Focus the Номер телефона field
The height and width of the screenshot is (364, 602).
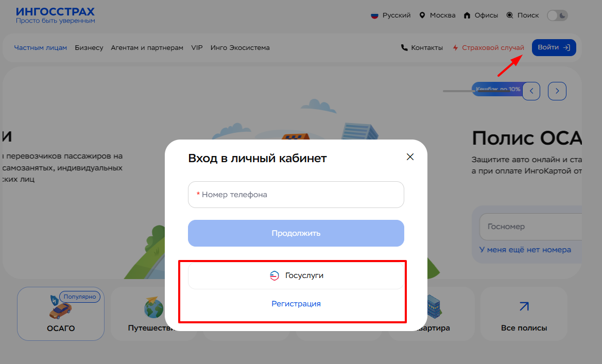(296, 195)
